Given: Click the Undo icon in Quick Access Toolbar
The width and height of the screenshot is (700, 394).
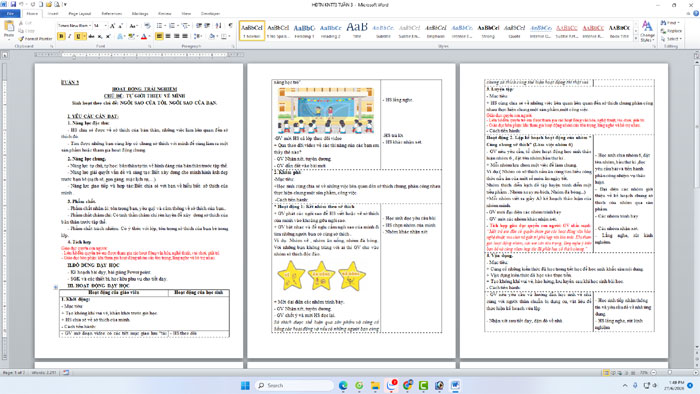Looking at the screenshot, I should click(x=21, y=4).
